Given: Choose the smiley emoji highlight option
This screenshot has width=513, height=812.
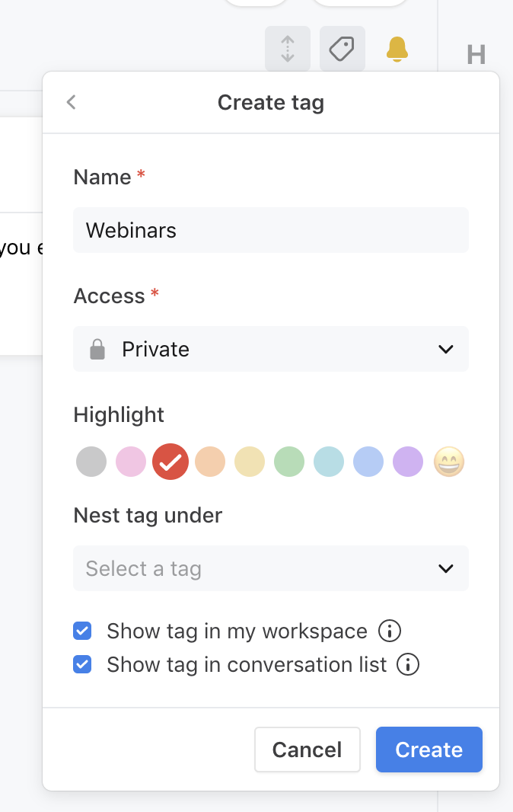Looking at the screenshot, I should [x=448, y=462].
